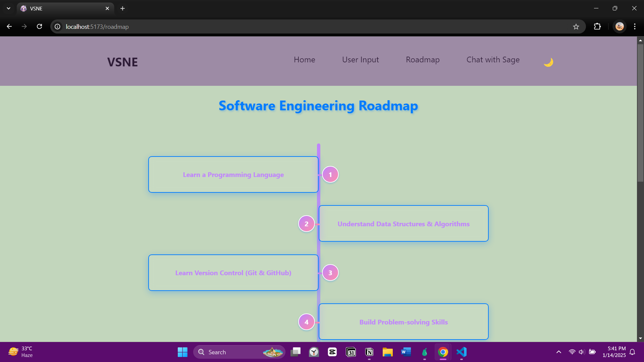Launch Visual Studio Code from taskbar

(462, 352)
